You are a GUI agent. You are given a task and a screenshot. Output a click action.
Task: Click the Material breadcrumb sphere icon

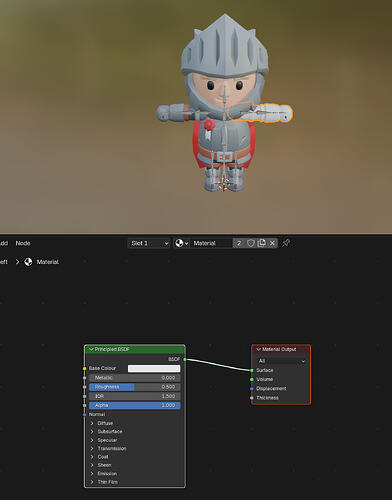click(x=28, y=262)
